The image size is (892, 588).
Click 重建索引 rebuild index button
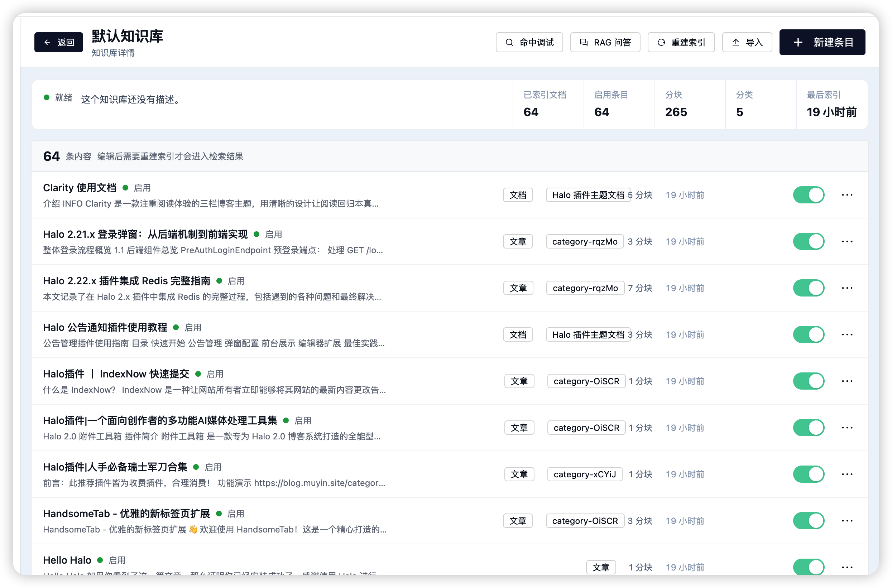681,42
